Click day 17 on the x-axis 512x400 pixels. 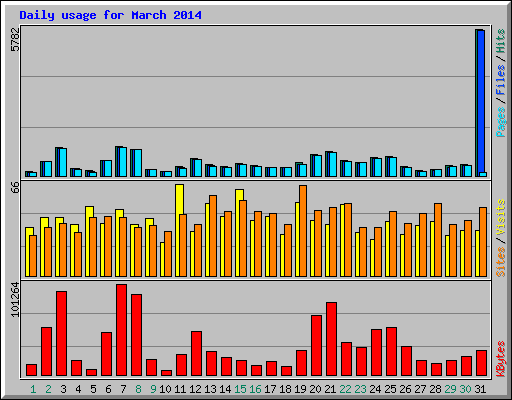point(270,389)
